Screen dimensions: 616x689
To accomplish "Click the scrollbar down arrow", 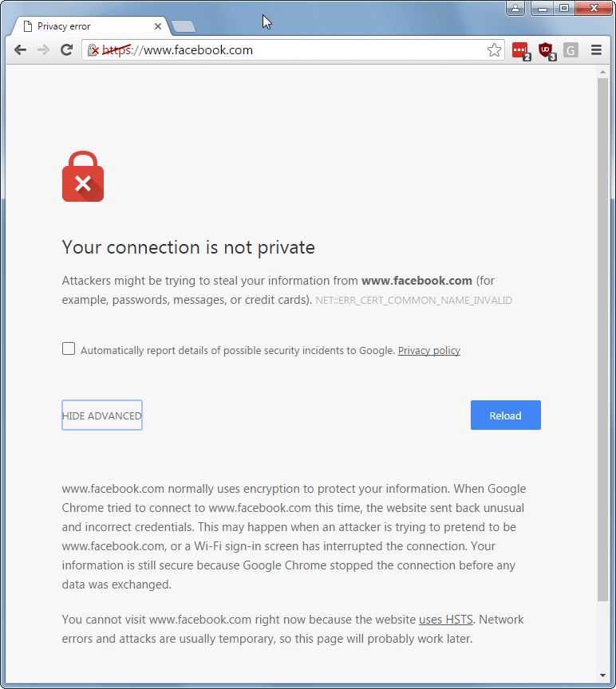I will click(x=604, y=674).
